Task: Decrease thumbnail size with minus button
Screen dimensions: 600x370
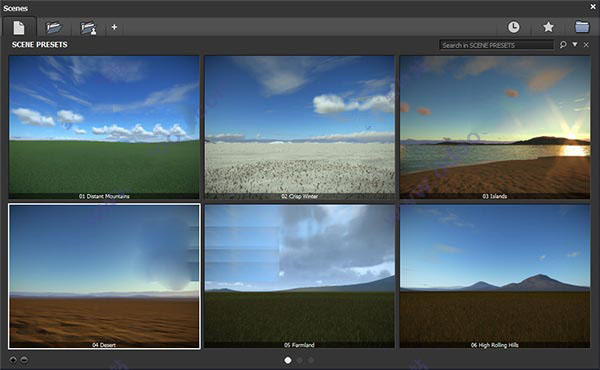Action: 24,360
